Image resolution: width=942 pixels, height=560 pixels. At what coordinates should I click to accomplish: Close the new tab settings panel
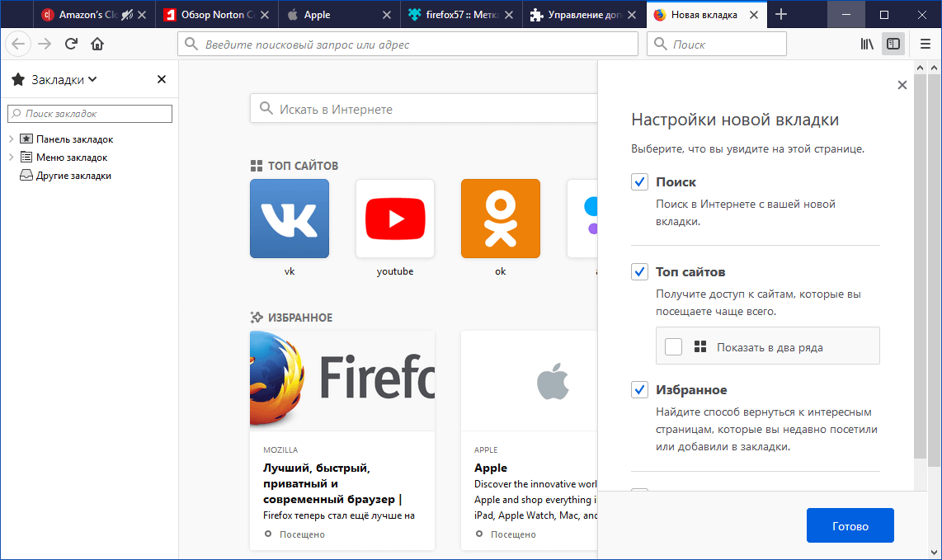click(x=902, y=85)
